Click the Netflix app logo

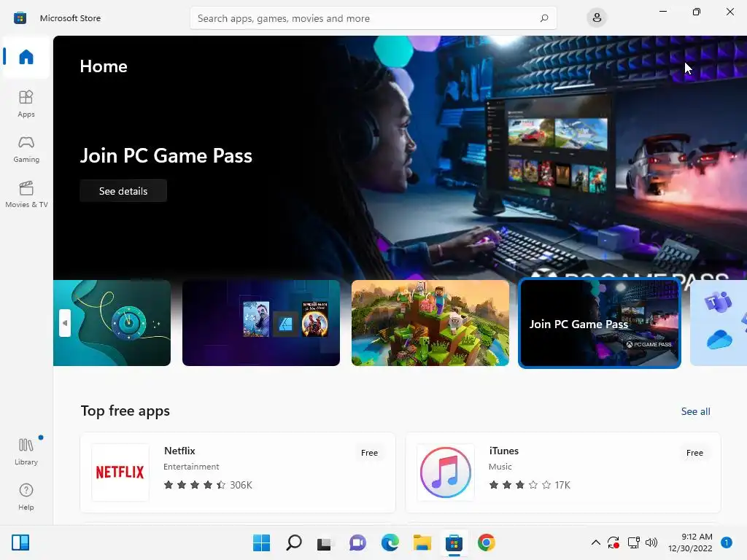click(x=120, y=472)
